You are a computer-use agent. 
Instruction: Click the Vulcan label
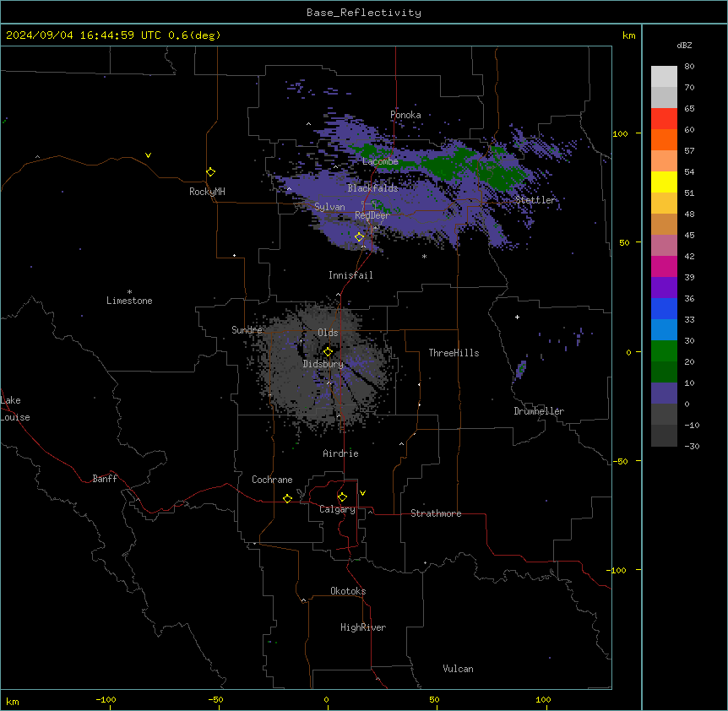tap(459, 669)
